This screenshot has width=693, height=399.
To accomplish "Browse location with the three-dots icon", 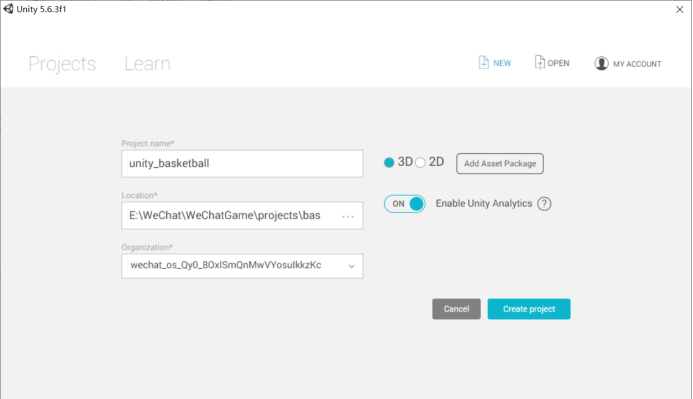I will [x=348, y=217].
